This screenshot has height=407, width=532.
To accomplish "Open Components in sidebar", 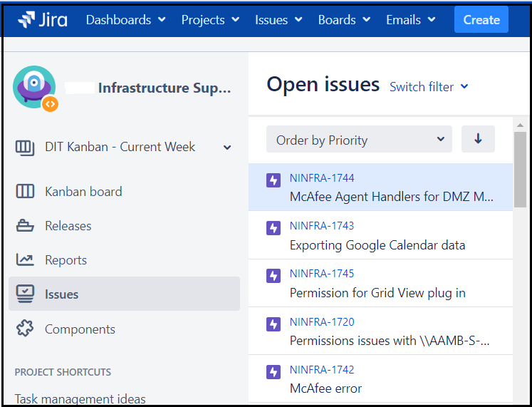I will coord(80,329).
